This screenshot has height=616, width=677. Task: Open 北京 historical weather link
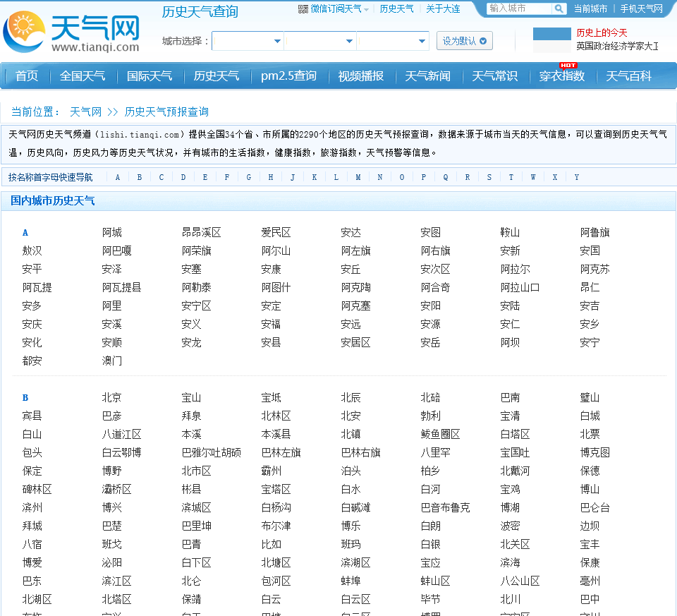point(111,397)
